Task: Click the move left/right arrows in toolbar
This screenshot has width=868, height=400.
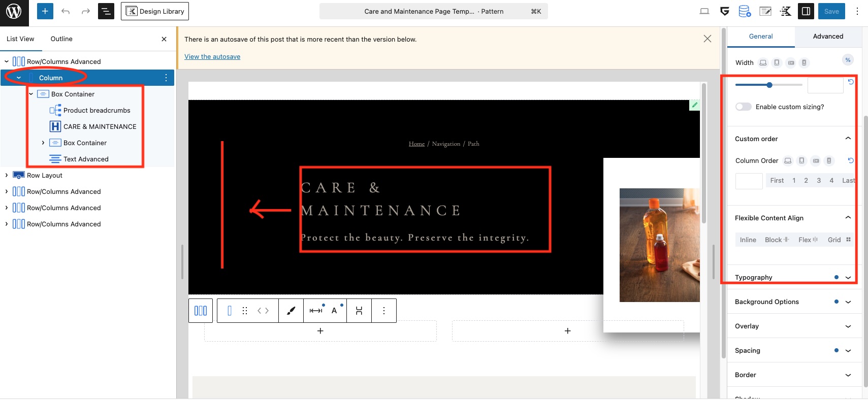Action: tap(263, 311)
